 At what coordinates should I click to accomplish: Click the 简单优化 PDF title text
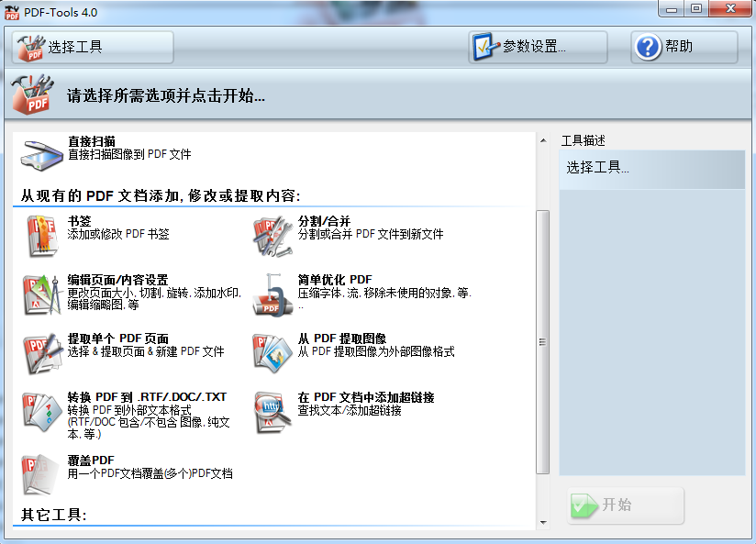pyautogui.click(x=335, y=280)
